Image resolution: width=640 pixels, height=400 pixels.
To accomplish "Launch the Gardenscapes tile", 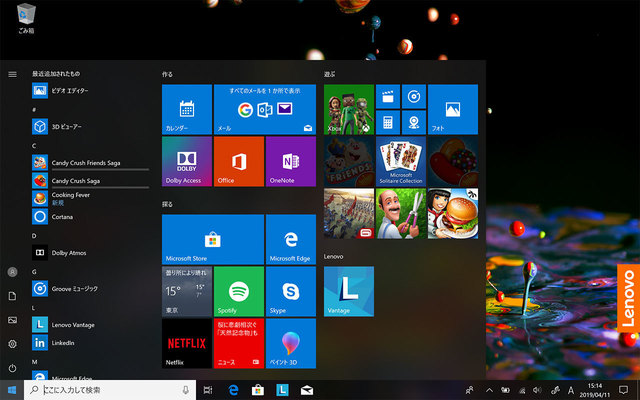I will pos(401,213).
